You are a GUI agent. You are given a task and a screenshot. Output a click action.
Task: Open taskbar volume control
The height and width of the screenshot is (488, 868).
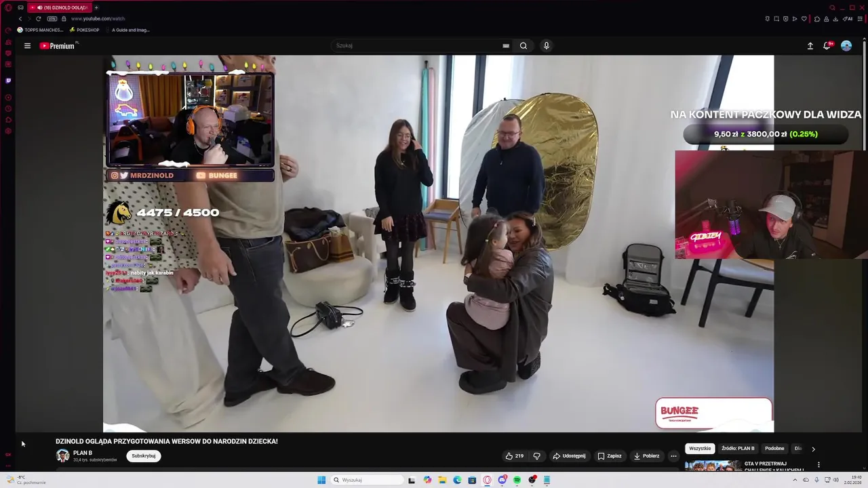[x=836, y=480]
